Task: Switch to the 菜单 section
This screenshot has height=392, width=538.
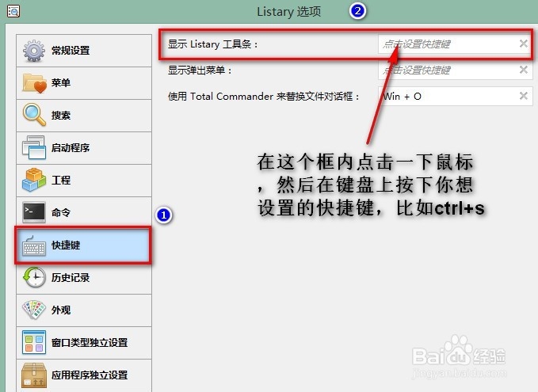Action: (84, 83)
